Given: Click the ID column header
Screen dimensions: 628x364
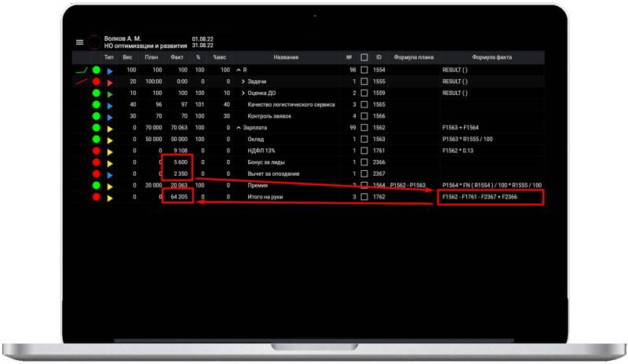Looking at the screenshot, I should click(379, 57).
